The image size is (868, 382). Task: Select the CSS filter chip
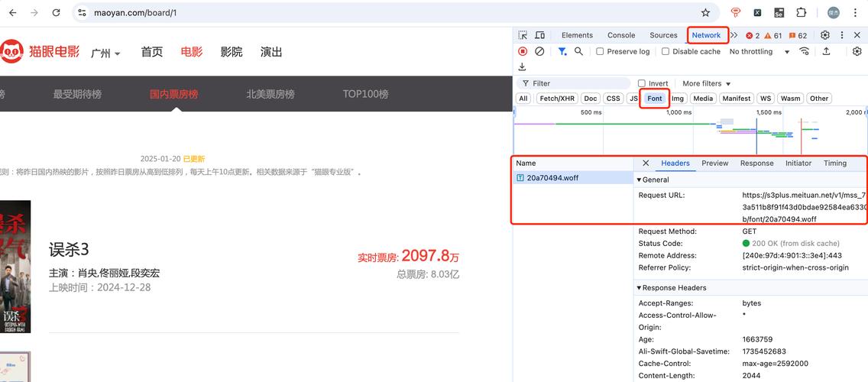coord(614,99)
